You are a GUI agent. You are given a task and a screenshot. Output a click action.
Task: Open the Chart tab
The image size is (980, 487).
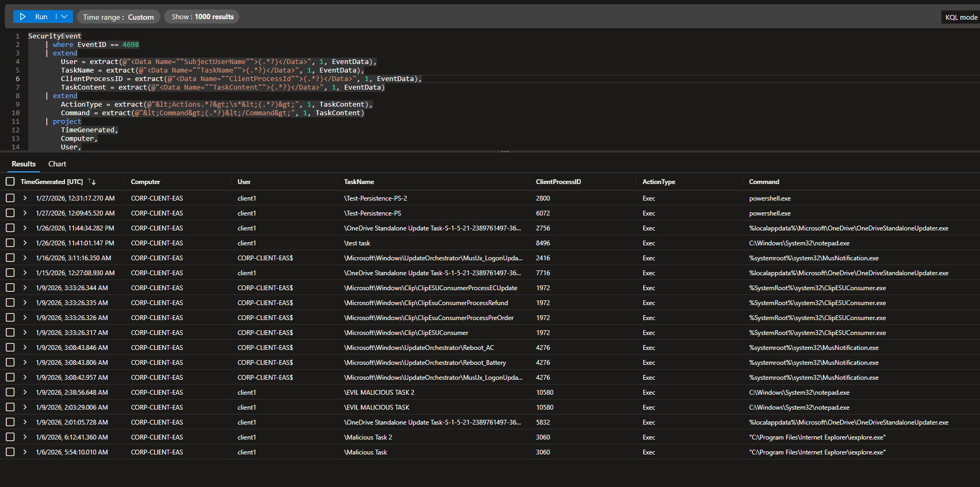(57, 164)
